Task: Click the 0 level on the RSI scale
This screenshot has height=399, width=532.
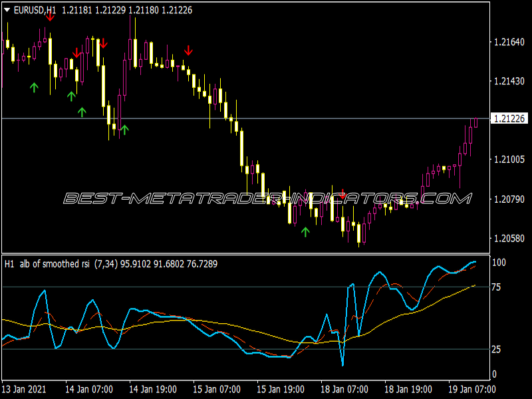Action: coord(494,374)
